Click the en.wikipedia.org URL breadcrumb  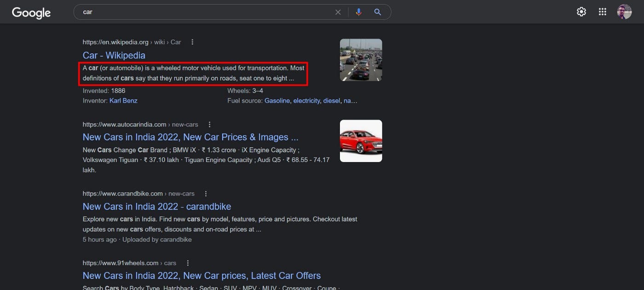pos(132,42)
